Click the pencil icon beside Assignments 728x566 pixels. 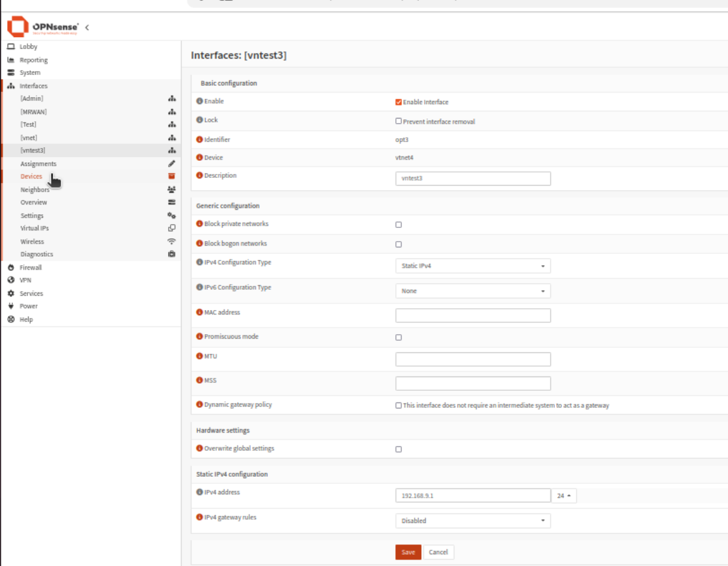click(172, 163)
